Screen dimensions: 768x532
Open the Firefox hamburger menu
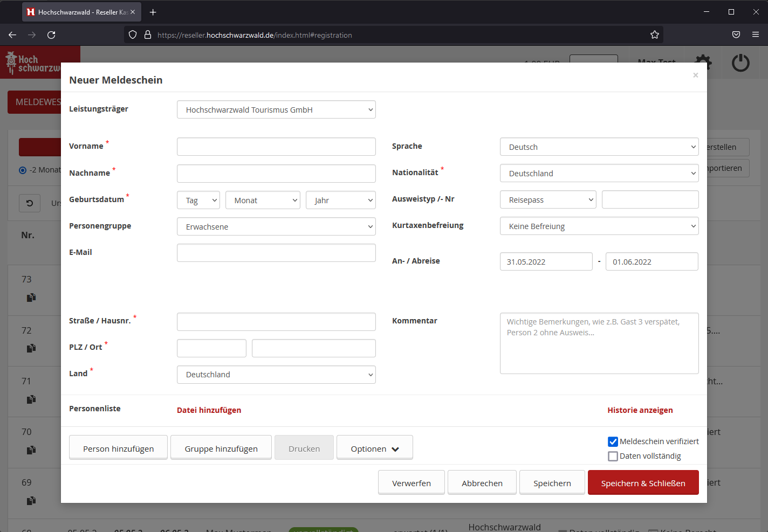756,35
